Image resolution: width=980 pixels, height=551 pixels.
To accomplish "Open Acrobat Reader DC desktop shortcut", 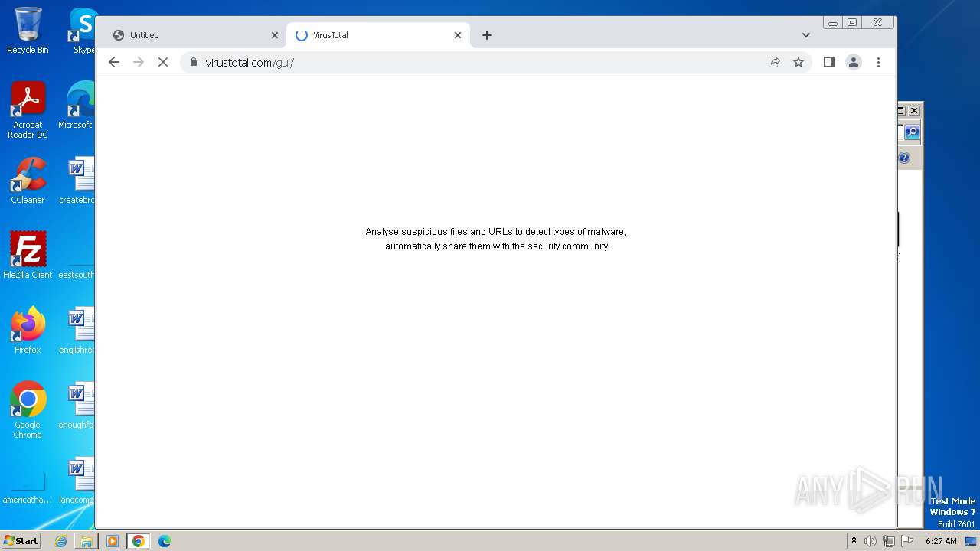I will 28,110.
